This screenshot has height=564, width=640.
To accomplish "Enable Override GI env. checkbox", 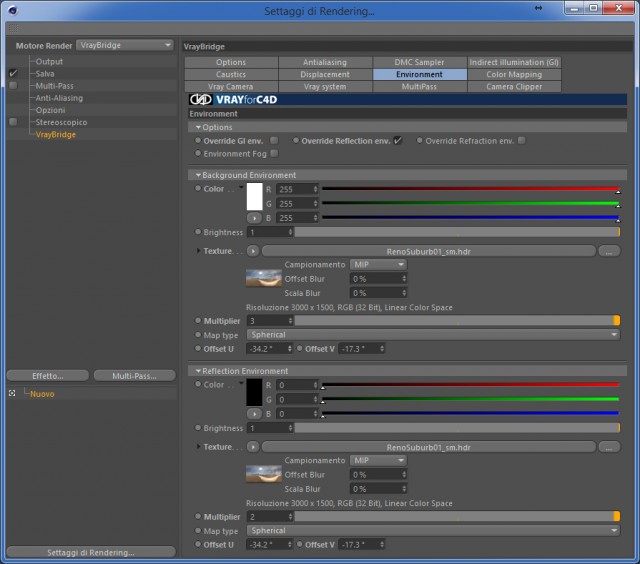I will pos(274,140).
